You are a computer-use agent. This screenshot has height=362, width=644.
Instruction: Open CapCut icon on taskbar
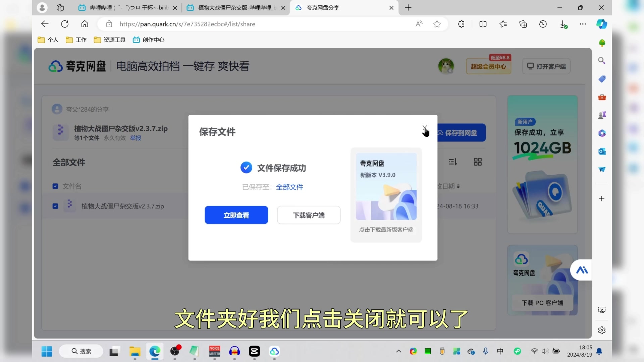click(255, 351)
